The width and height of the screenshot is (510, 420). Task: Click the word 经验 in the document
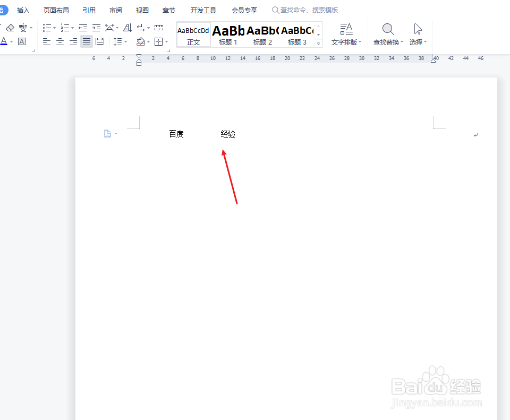click(x=228, y=134)
